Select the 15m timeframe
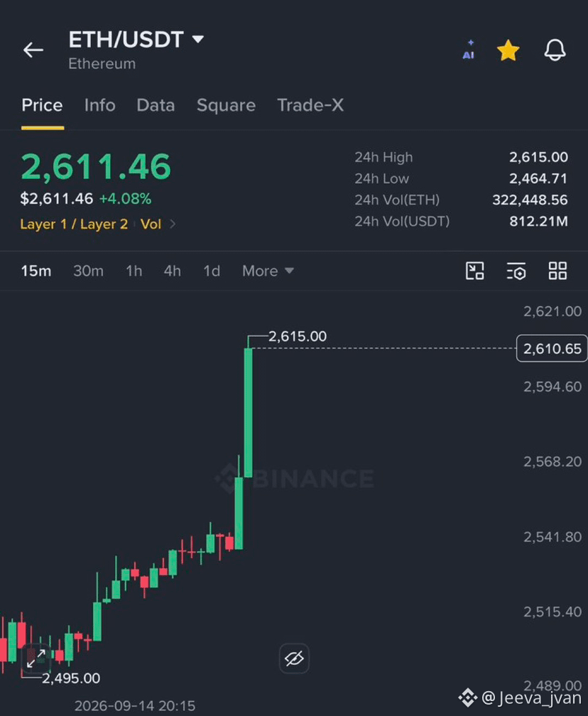588x716 pixels. pos(36,271)
